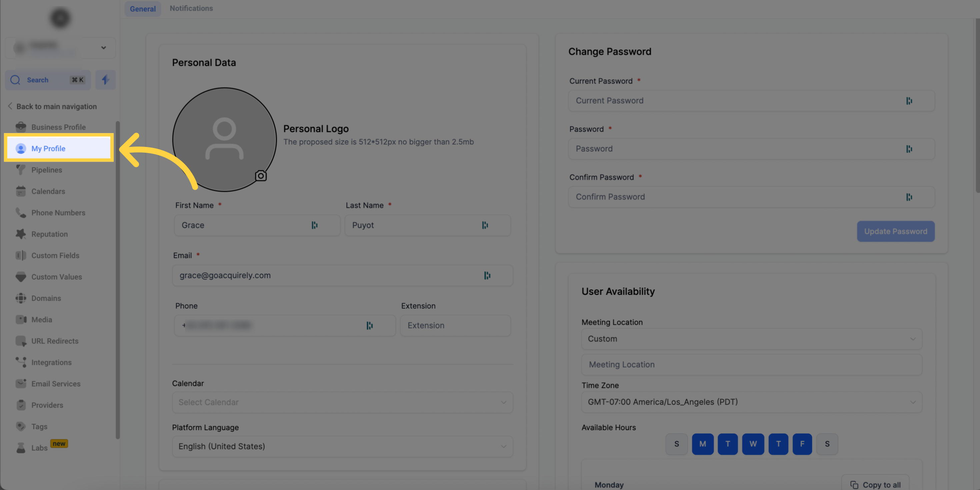
Task: Toggle Wednesday availability button
Action: [753, 444]
